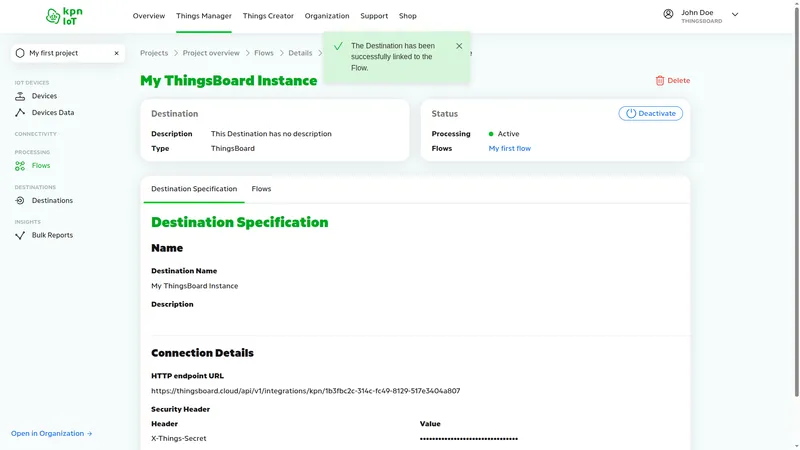
Task: Open the Overview menu
Action: (148, 16)
